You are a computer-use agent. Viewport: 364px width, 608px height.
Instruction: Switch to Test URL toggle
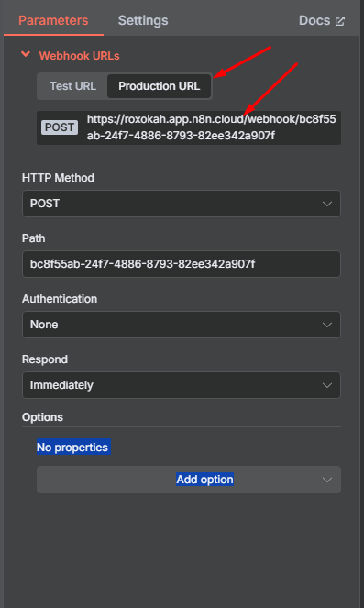(x=72, y=85)
